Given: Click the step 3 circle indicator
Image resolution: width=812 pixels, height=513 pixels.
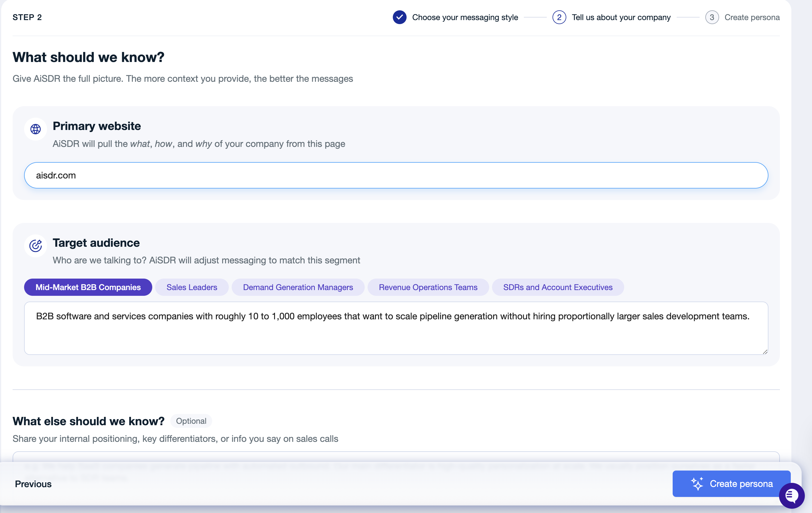Looking at the screenshot, I should [x=712, y=17].
